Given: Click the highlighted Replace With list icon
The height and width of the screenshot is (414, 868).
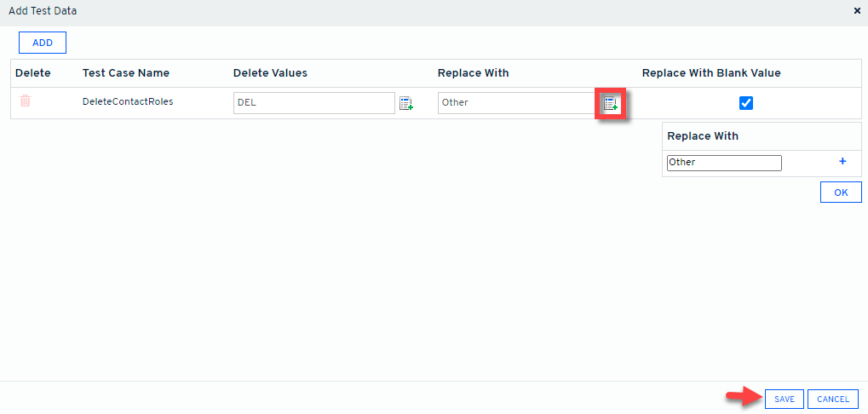Looking at the screenshot, I should pos(611,103).
